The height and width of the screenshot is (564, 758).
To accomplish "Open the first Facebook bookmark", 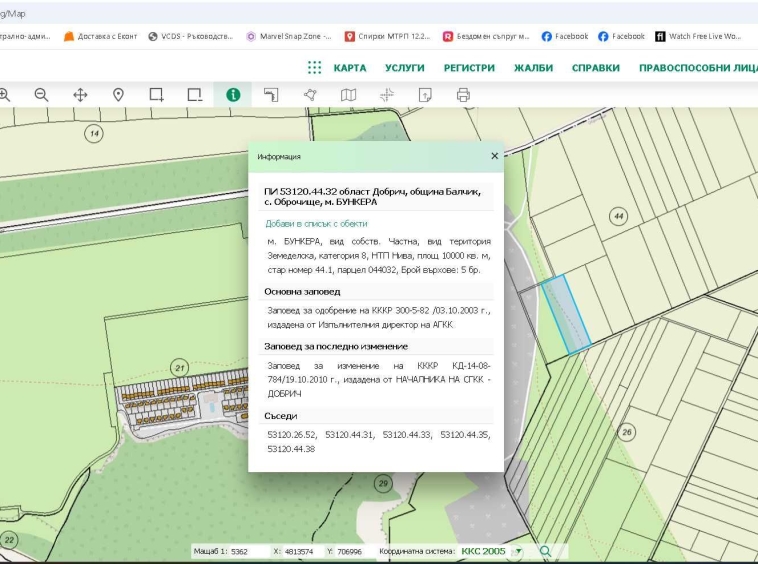I will [x=565, y=36].
